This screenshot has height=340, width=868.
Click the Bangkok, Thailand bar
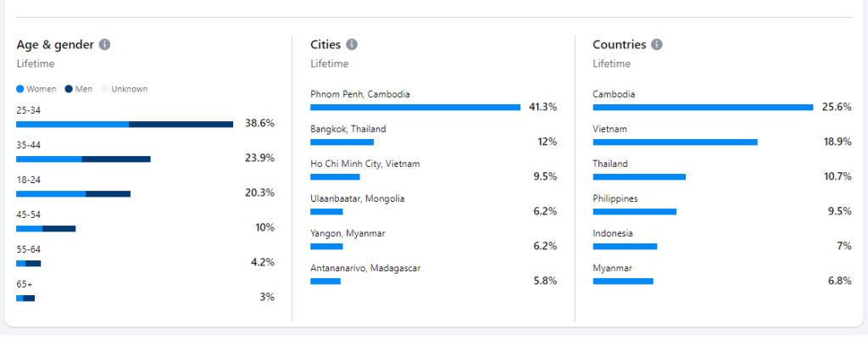[342, 142]
